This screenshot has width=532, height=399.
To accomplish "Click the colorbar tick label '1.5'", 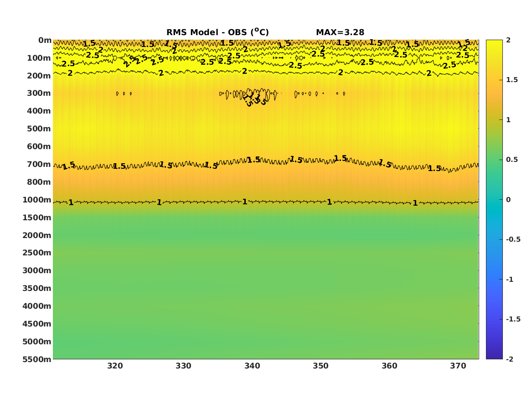I will coord(511,80).
